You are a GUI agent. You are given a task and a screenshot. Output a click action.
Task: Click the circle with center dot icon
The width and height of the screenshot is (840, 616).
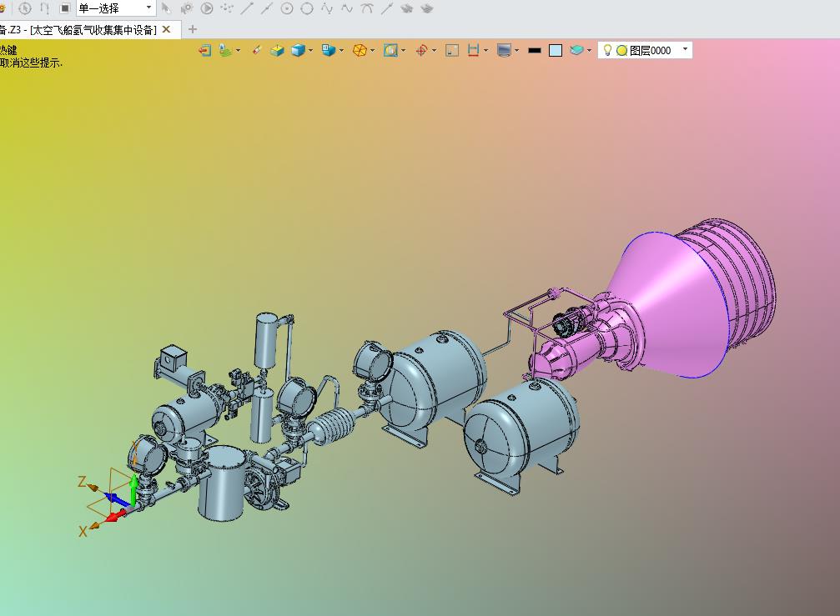(287, 8)
